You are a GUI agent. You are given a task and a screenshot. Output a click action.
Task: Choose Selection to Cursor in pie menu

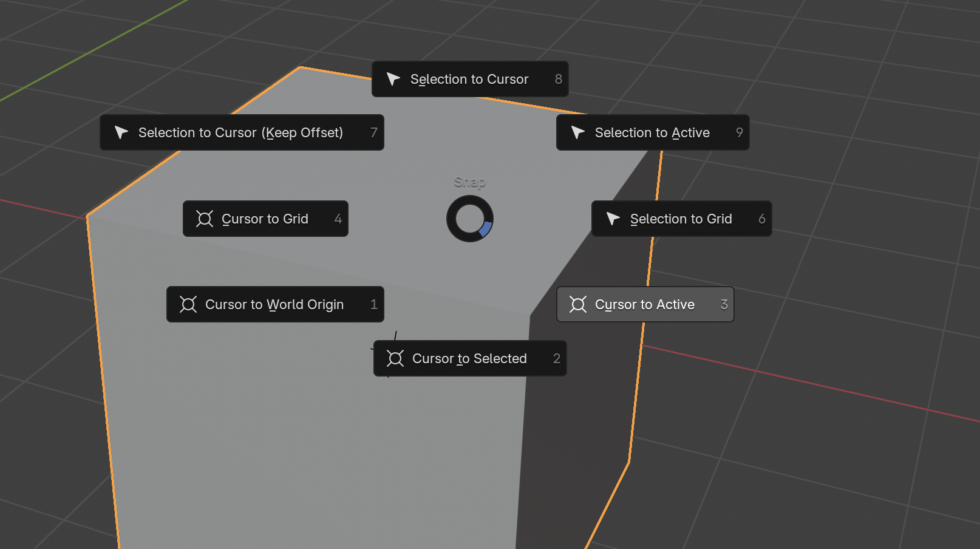pyautogui.click(x=470, y=79)
